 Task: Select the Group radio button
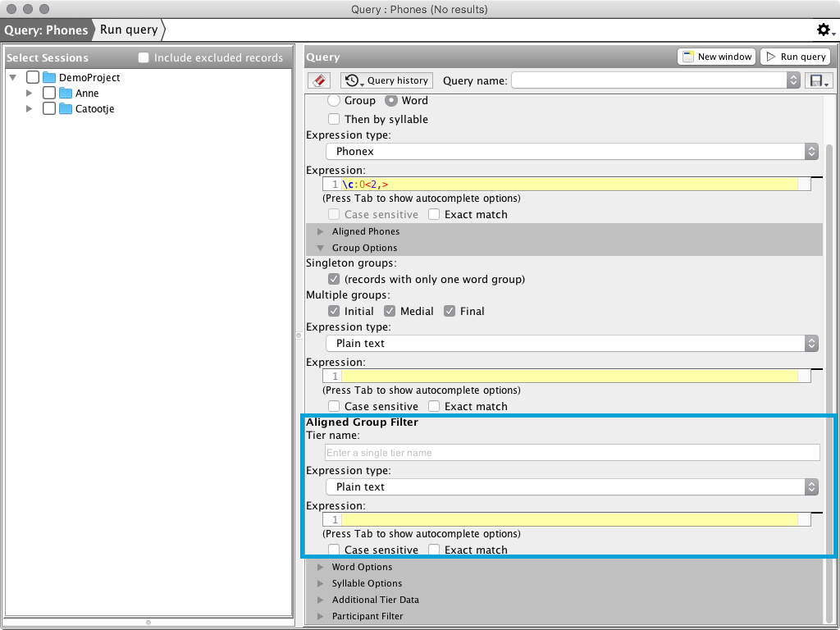pos(334,100)
